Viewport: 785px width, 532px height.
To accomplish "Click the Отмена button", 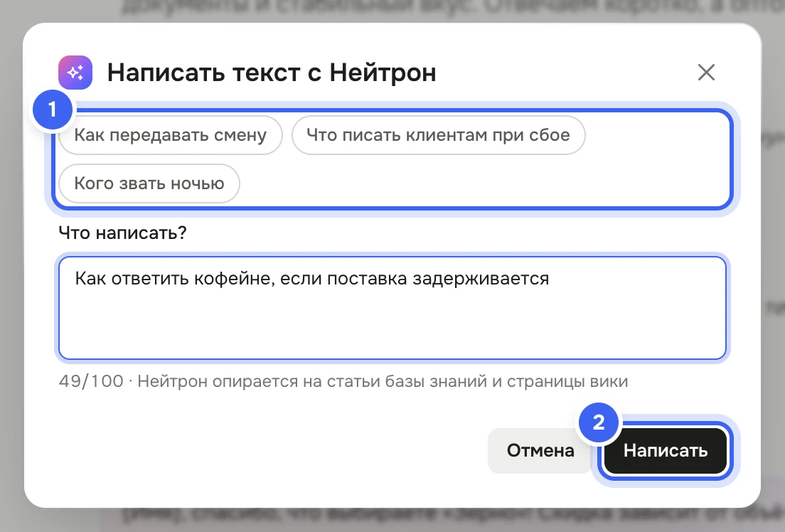I will [540, 450].
